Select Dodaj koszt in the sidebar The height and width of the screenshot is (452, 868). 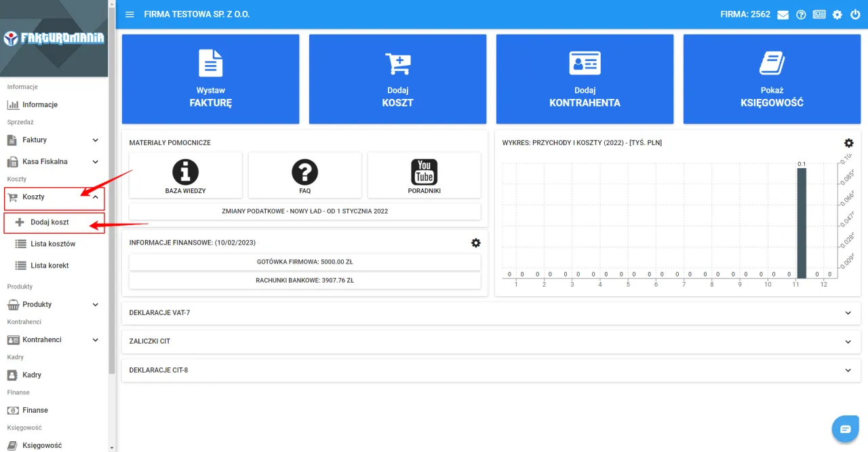[x=50, y=222]
